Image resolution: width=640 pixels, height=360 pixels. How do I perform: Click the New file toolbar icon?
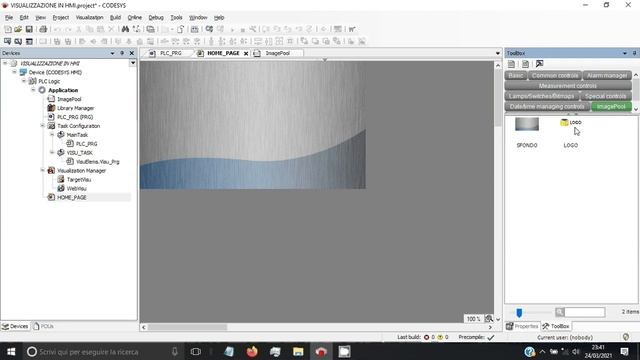click(x=8, y=29)
